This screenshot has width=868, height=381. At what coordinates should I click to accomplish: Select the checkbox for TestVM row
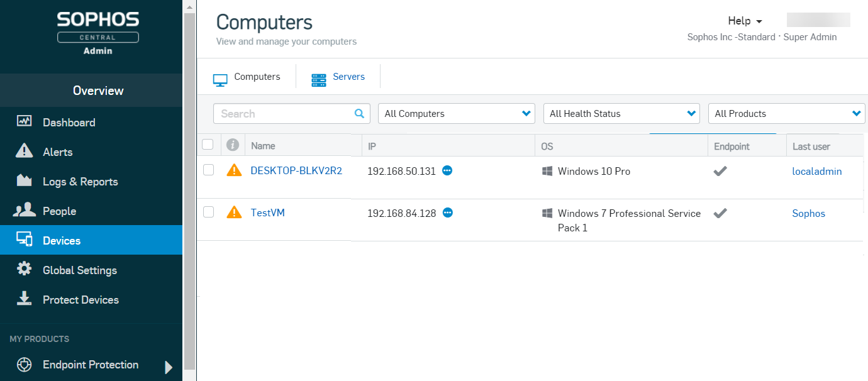208,212
